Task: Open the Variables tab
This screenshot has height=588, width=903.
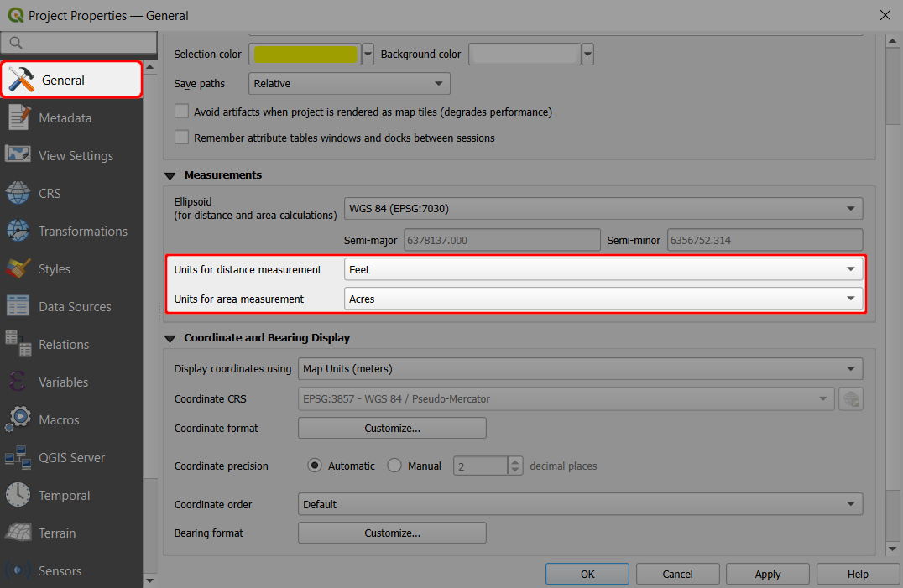Action: tap(71, 382)
